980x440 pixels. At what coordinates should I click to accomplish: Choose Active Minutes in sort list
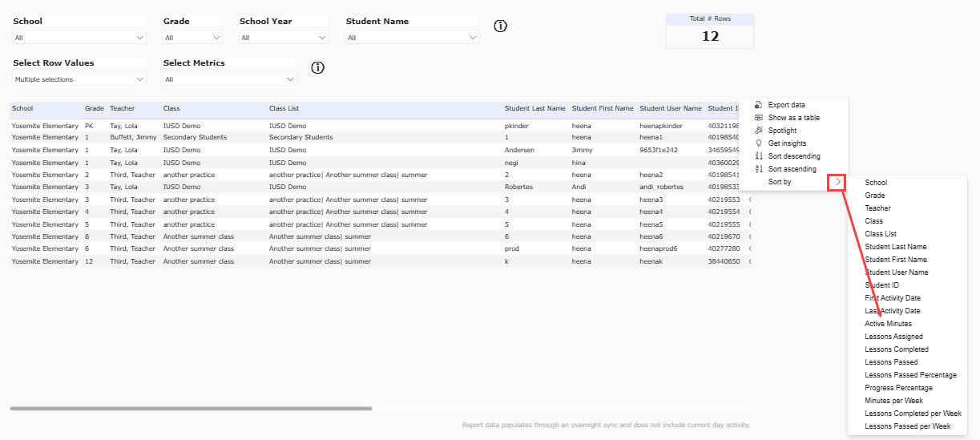pos(888,324)
